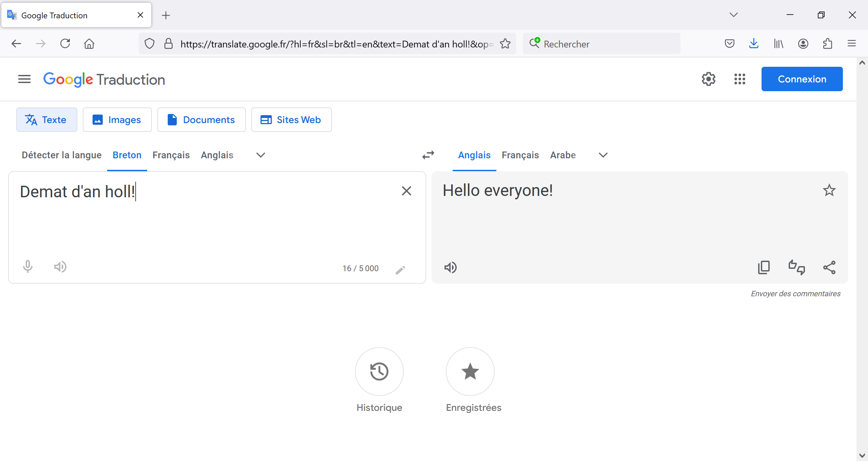Clear the source text with the X
Image resolution: width=868 pixels, height=461 pixels.
tap(406, 191)
